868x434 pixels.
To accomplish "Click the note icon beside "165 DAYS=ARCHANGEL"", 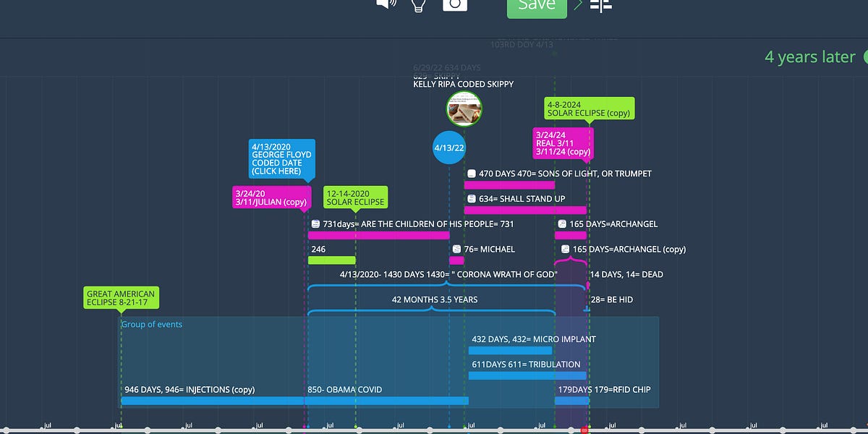I will [562, 224].
